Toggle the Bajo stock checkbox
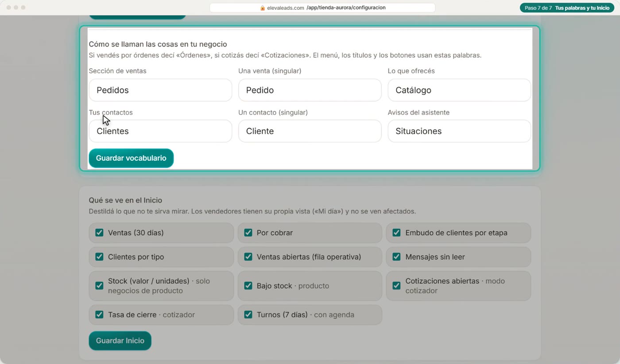This screenshot has width=620, height=364. pyautogui.click(x=248, y=286)
